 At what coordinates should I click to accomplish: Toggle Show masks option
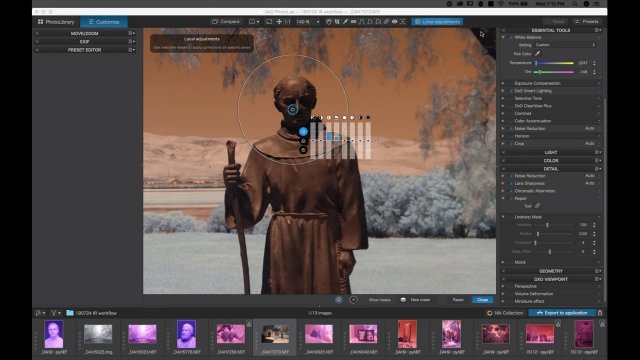[380, 300]
